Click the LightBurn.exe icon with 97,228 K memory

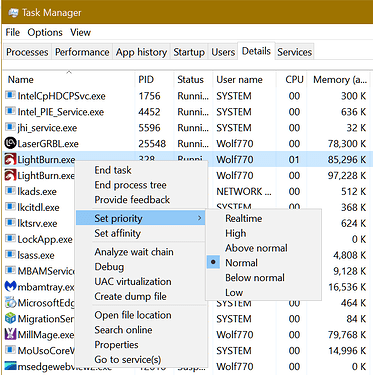(x=10, y=175)
